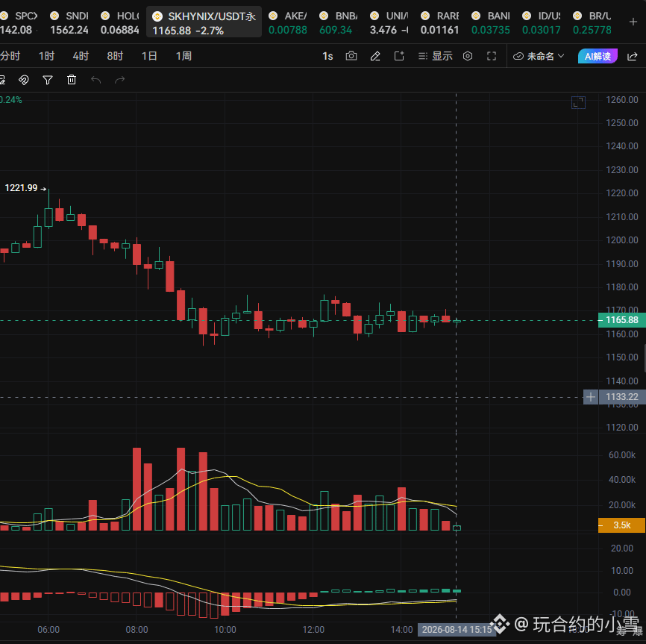Image resolution: width=646 pixels, height=644 pixels.
Task: Open the drawing pencil tool
Action: [375, 56]
